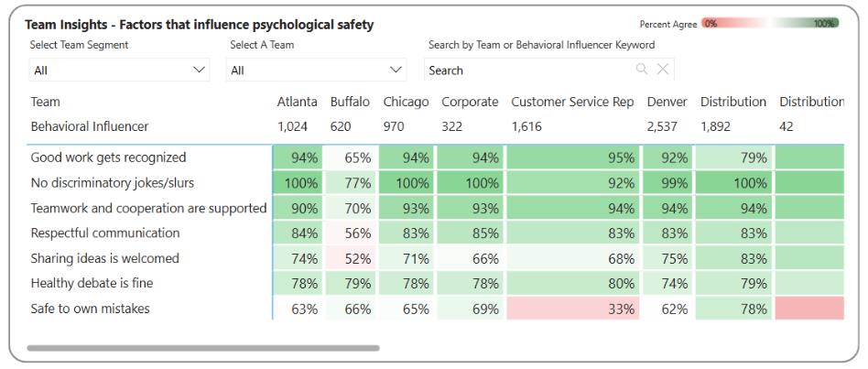Click the Percent Agree color gradient legend
The height and width of the screenshot is (369, 868).
769,24
